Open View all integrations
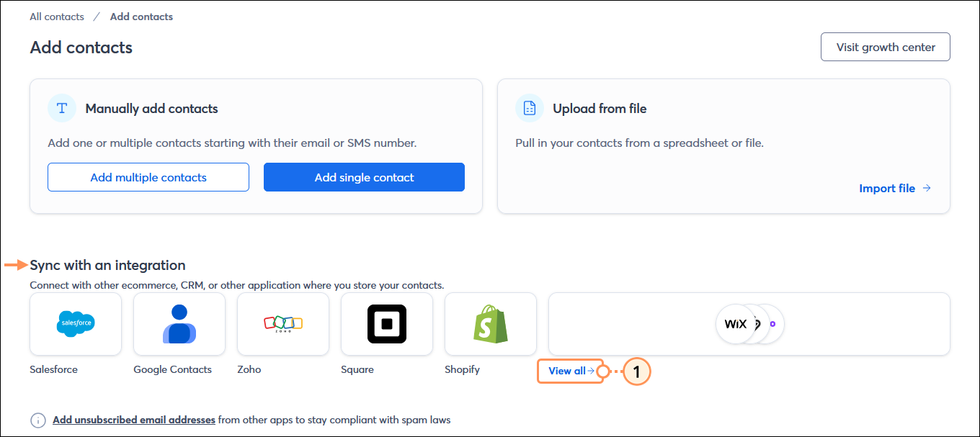 [570, 371]
